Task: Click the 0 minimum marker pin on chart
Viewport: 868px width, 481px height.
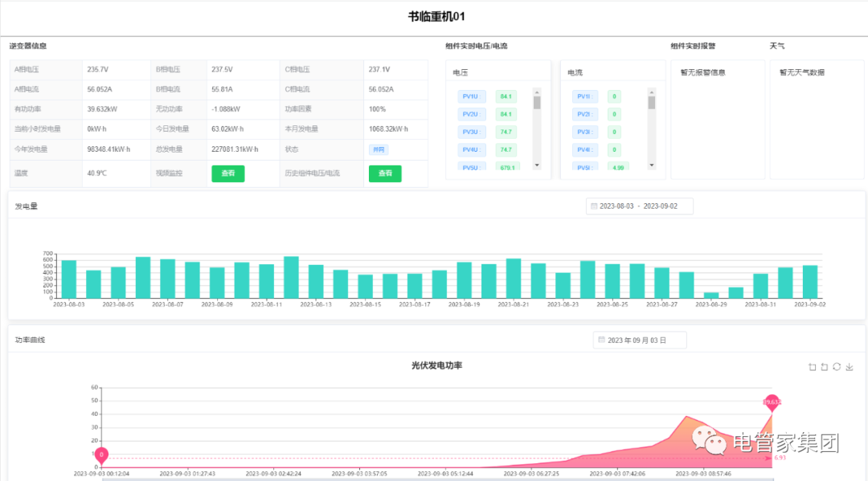Action: (101, 455)
